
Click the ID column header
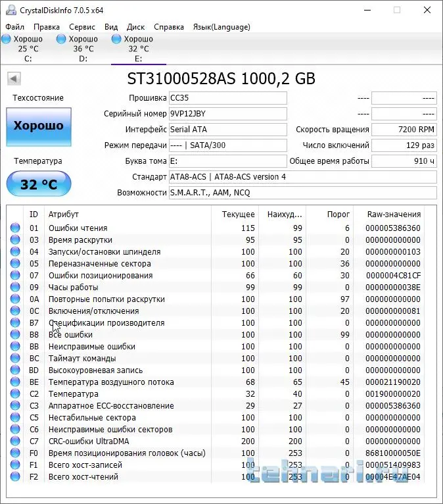tap(34, 214)
